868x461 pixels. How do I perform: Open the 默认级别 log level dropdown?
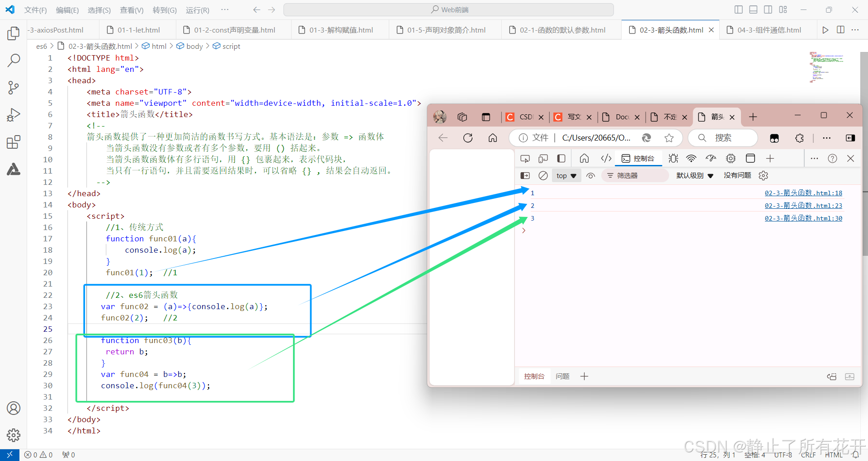695,175
